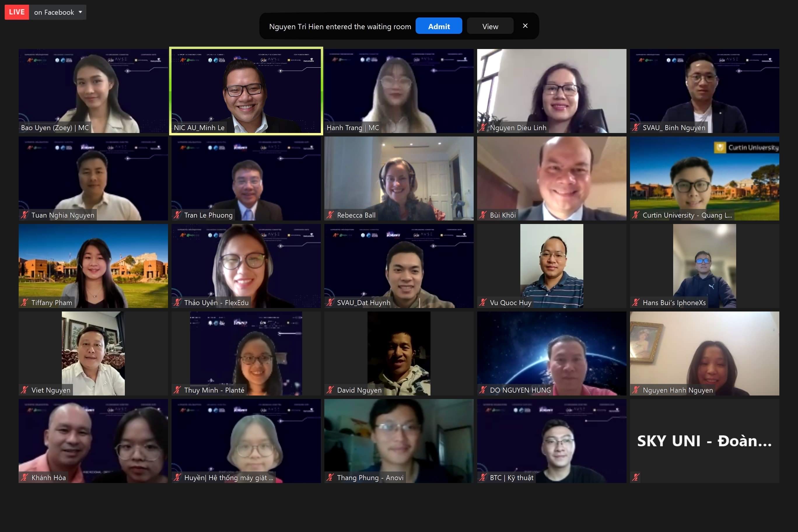The width and height of the screenshot is (798, 532).
Task: Open the on Facebook streaming menu label
Action: [54, 13]
